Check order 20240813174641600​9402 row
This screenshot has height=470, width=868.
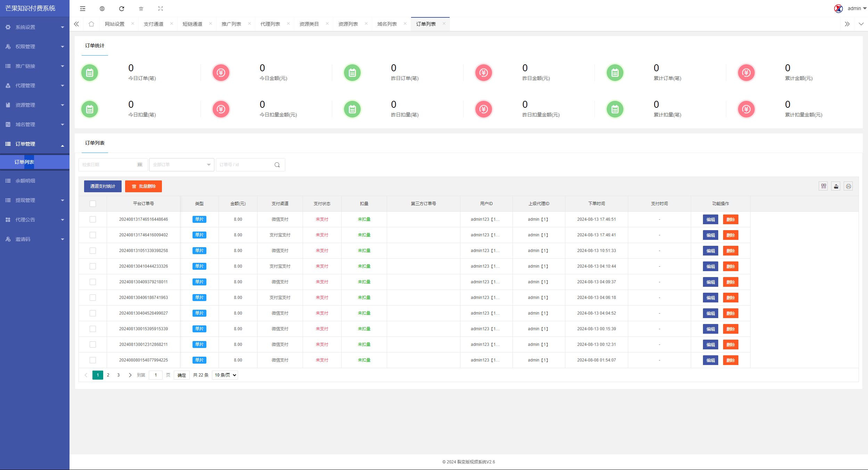pyautogui.click(x=93, y=235)
